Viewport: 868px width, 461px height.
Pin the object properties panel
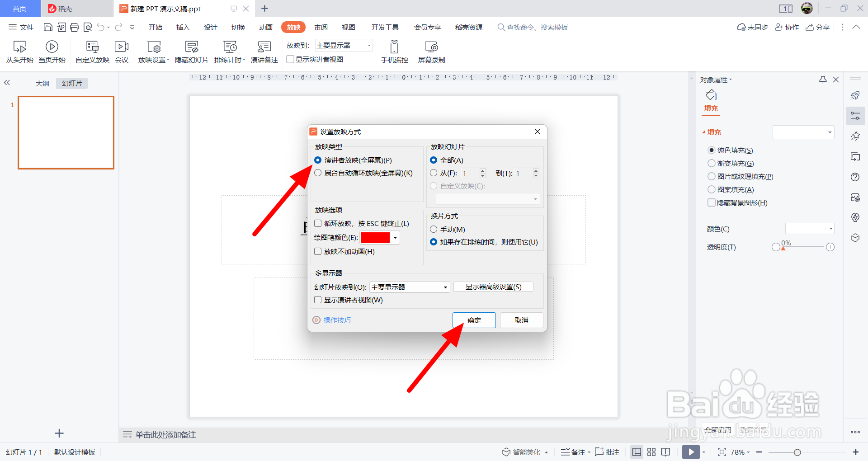coord(823,80)
